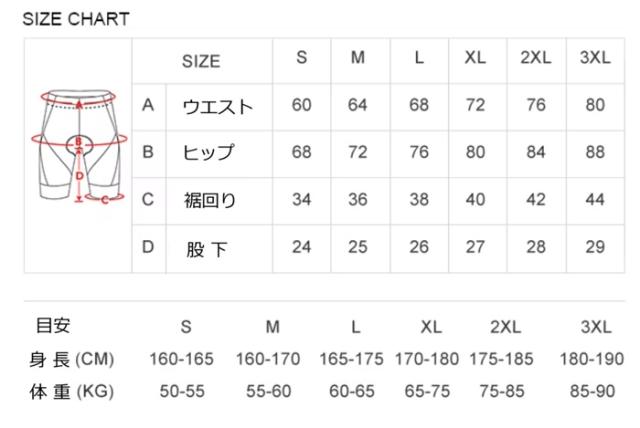Select hem value 38 for size L
The height and width of the screenshot is (428, 640).
pyautogui.click(x=419, y=199)
